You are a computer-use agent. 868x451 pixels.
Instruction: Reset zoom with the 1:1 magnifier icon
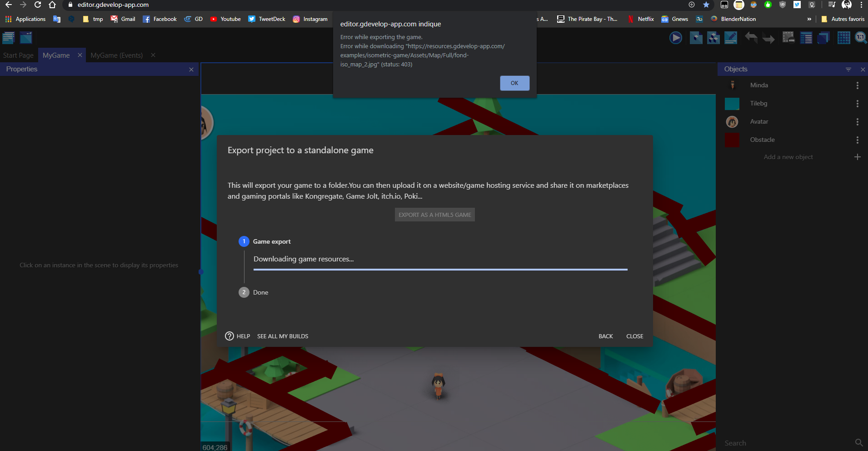coord(860,38)
